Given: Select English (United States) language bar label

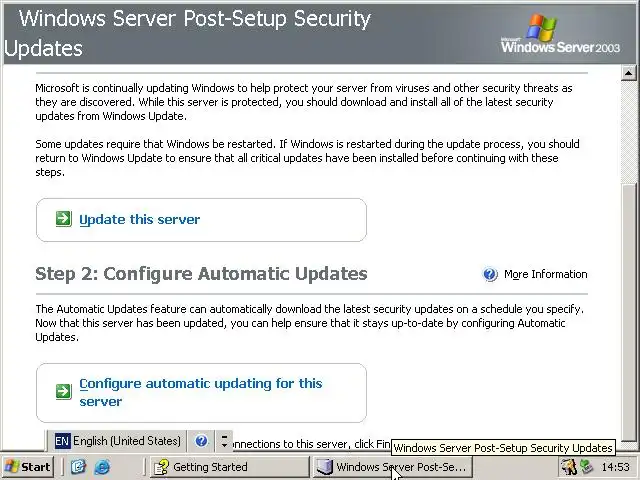Looking at the screenshot, I should pyautogui.click(x=127, y=441).
